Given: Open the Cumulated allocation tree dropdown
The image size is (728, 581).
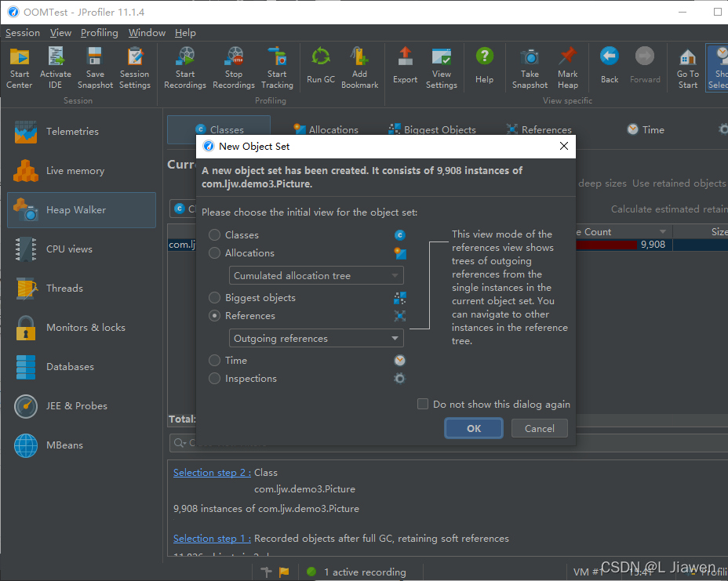Looking at the screenshot, I should (x=316, y=276).
